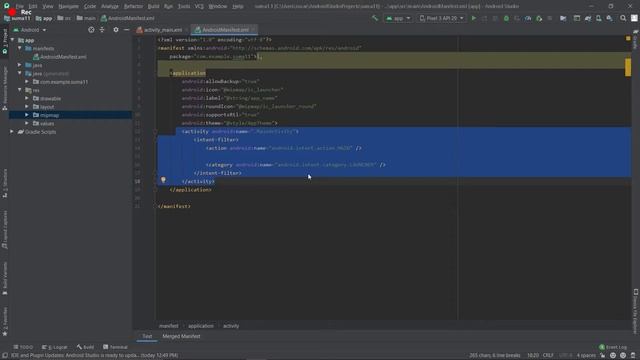The image size is (640, 360).
Task: Open the Logcat tool window button
Action: point(55,347)
